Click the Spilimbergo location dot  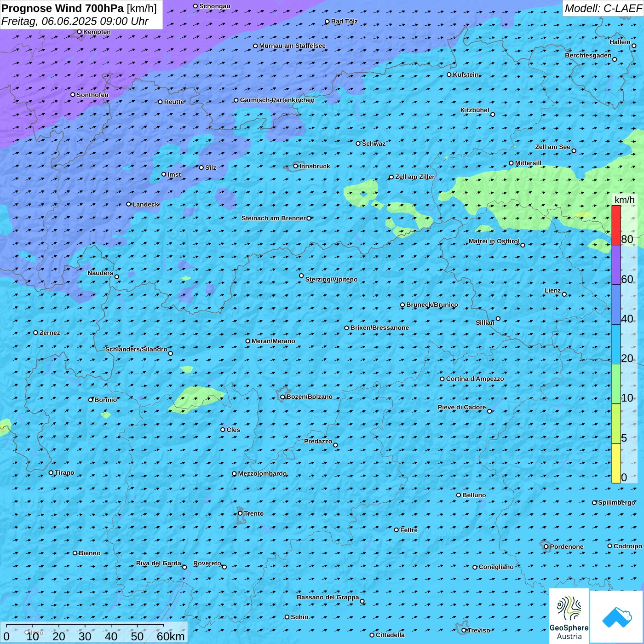[x=594, y=503]
